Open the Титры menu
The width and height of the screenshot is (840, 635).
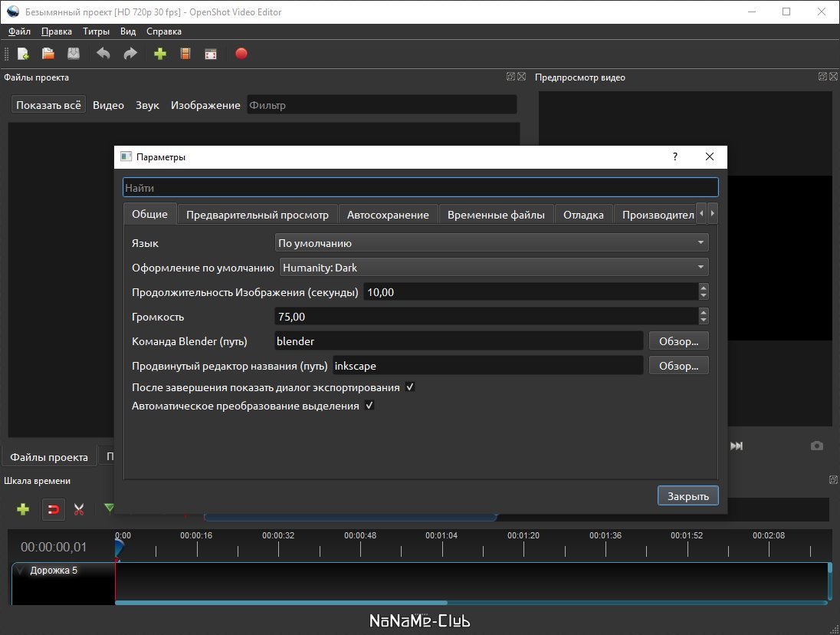[x=97, y=31]
